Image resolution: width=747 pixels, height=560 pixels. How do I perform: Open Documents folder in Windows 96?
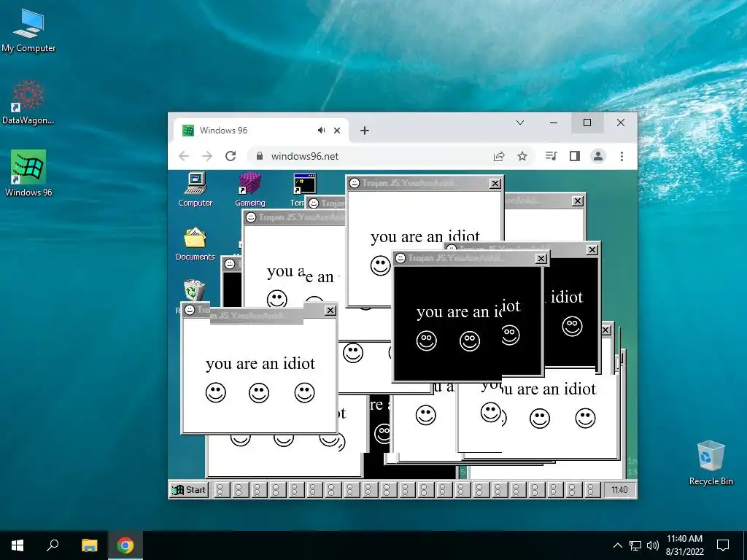[196, 244]
